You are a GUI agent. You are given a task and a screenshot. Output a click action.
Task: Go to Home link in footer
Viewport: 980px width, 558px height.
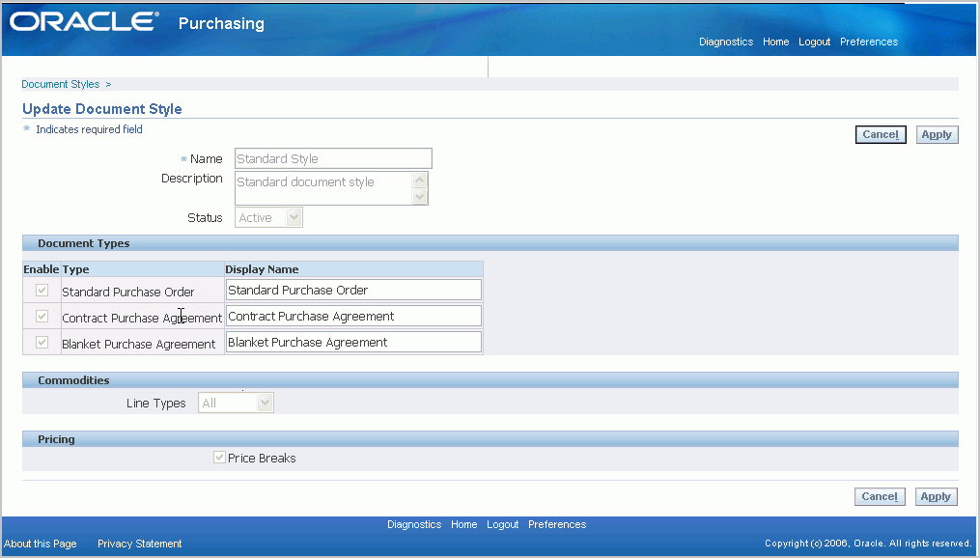pyautogui.click(x=463, y=524)
